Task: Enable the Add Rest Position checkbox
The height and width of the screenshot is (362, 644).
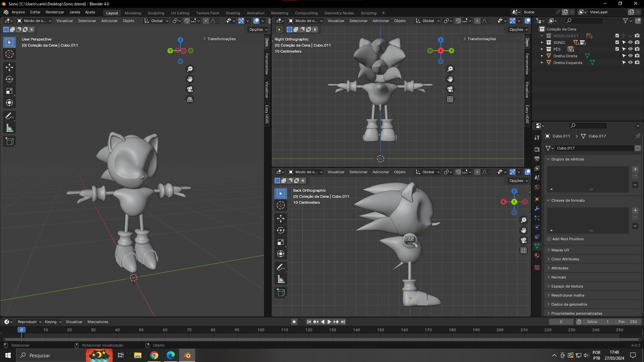Action: coord(549,239)
